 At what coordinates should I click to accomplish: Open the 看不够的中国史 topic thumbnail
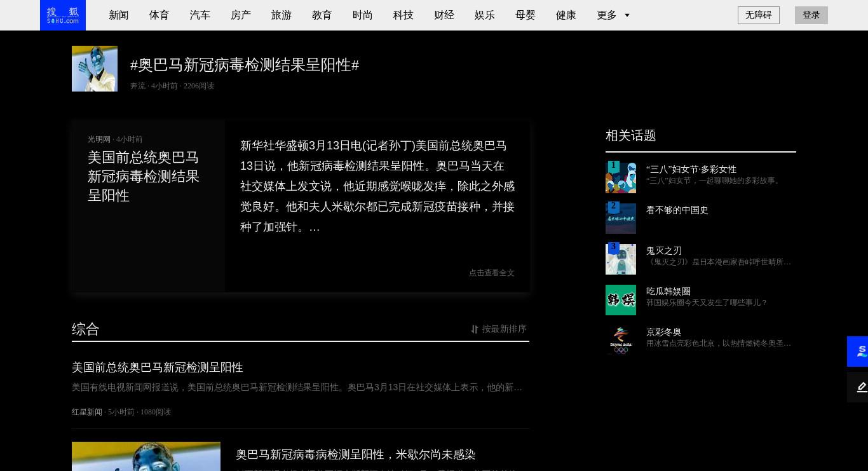click(621, 218)
